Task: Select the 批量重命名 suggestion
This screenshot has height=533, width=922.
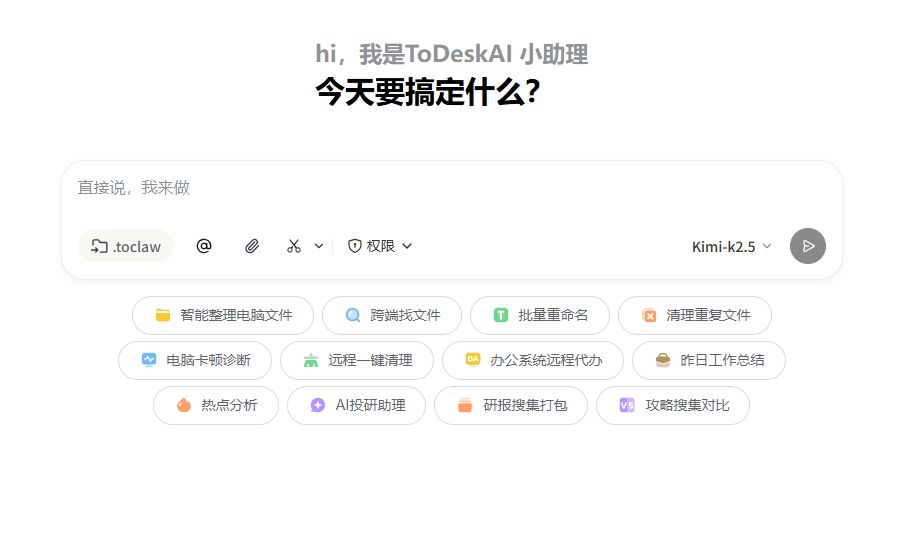Action: [x=540, y=315]
